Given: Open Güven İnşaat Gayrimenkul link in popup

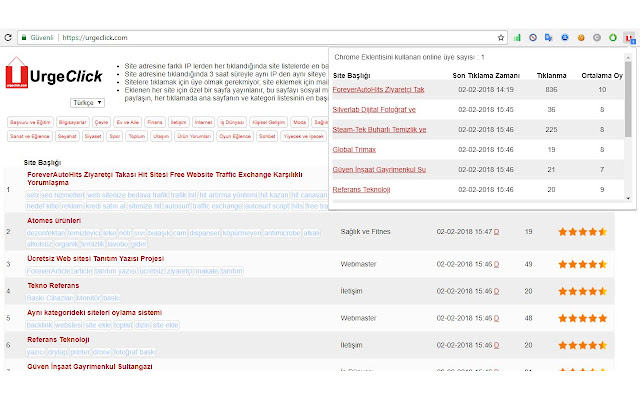Looking at the screenshot, I should point(379,170).
